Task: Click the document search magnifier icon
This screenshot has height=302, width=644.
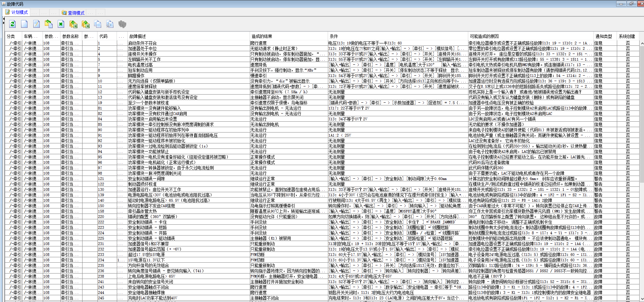Action: click(110, 24)
